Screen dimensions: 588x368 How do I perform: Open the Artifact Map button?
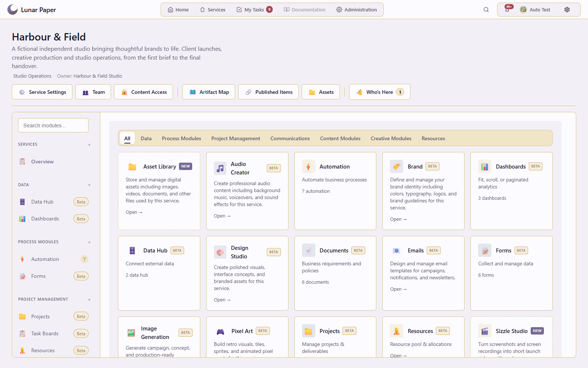click(209, 92)
